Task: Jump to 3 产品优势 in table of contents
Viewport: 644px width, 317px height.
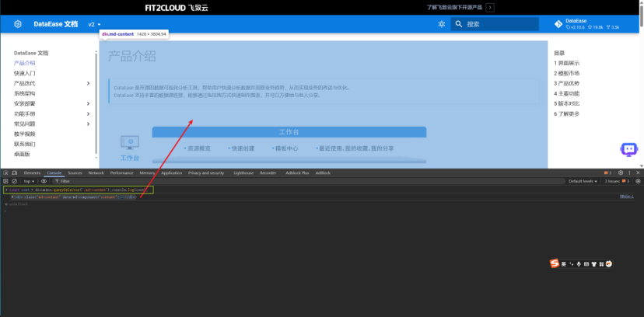Action: click(x=567, y=83)
